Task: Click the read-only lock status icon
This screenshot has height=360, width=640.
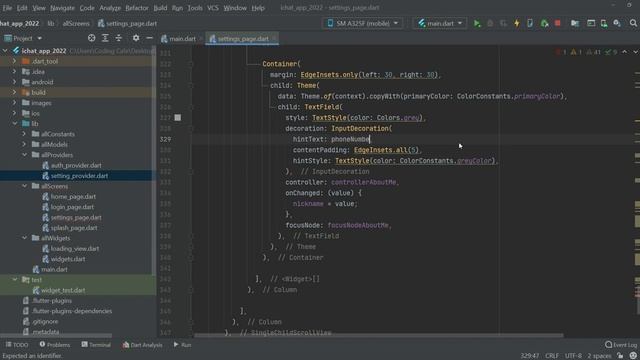Action: click(620, 356)
